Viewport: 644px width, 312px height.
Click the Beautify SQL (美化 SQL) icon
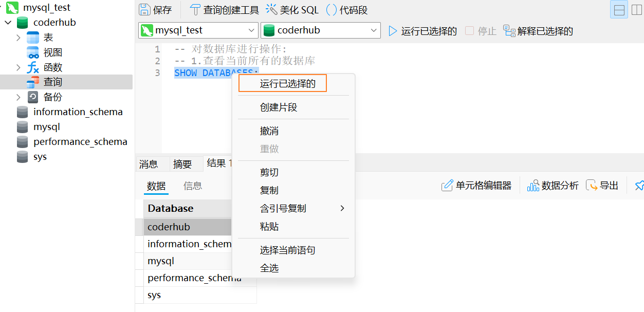click(x=271, y=10)
